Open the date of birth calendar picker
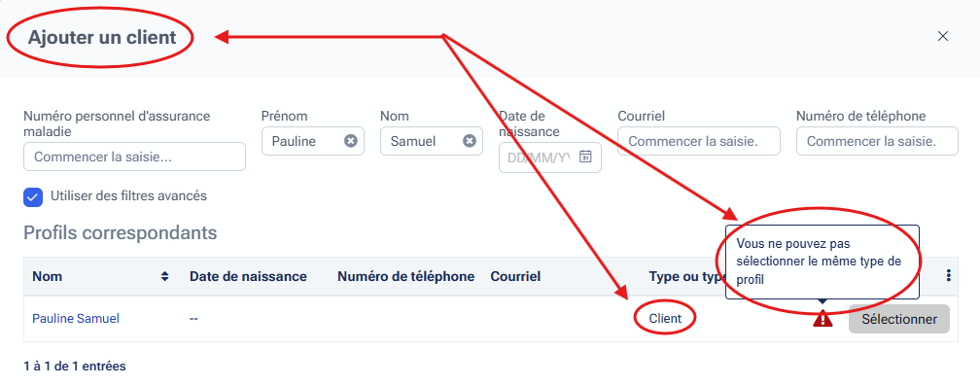 (x=585, y=157)
